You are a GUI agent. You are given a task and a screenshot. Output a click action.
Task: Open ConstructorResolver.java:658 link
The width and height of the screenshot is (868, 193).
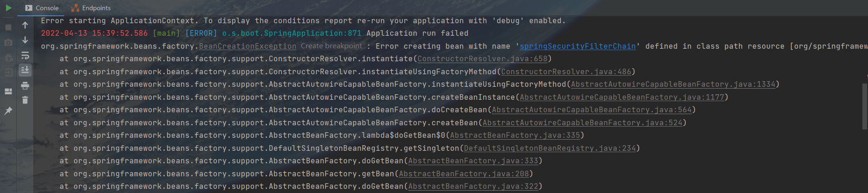482,59
